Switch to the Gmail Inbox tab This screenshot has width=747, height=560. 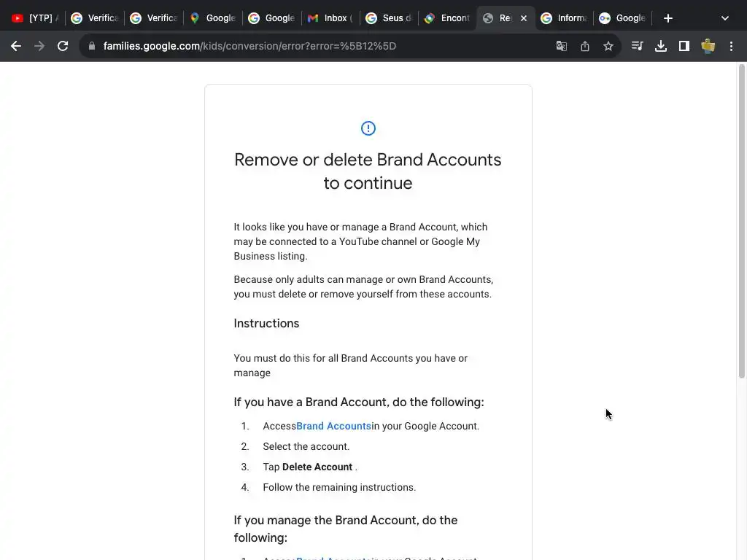[330, 18]
